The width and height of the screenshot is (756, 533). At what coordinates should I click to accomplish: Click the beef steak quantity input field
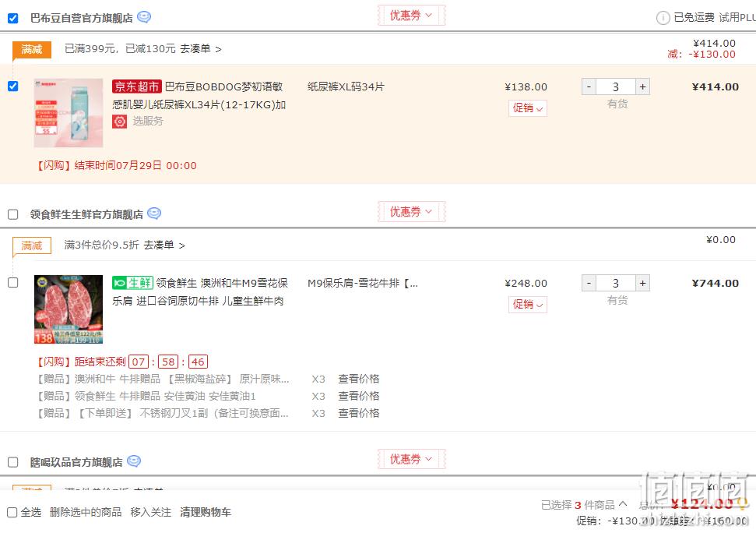(616, 283)
